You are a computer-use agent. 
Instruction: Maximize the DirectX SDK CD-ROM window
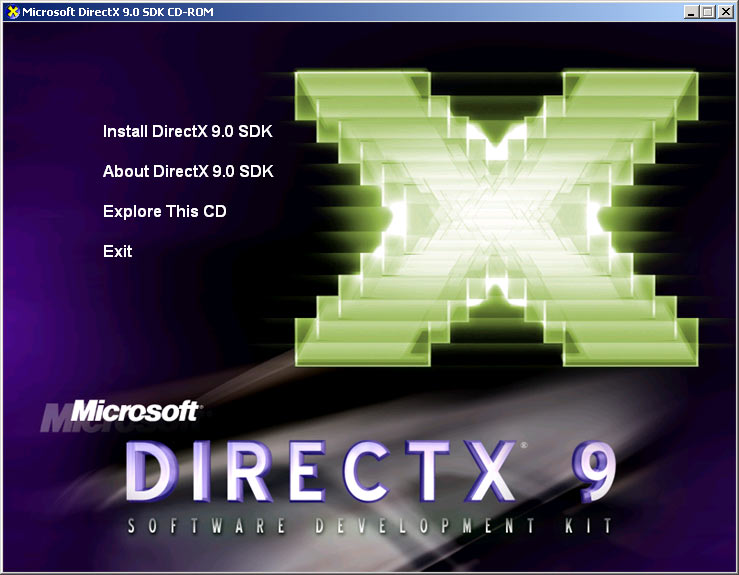(x=707, y=12)
